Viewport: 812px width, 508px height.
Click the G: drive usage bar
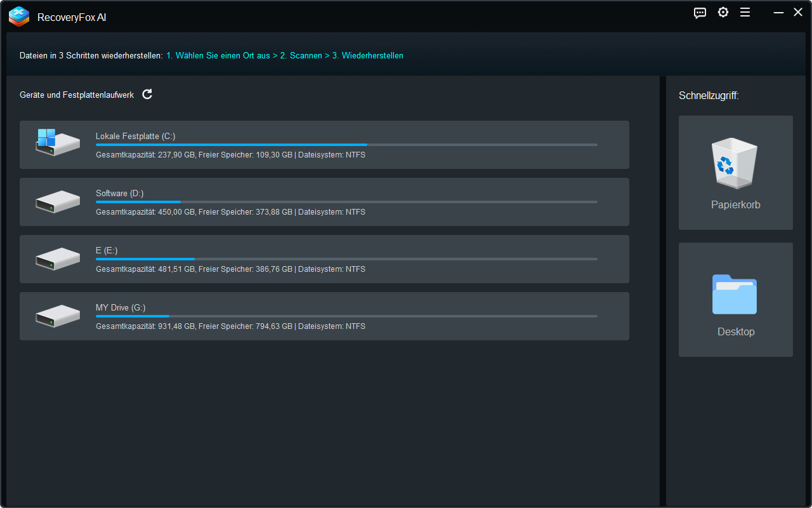pyautogui.click(x=346, y=316)
